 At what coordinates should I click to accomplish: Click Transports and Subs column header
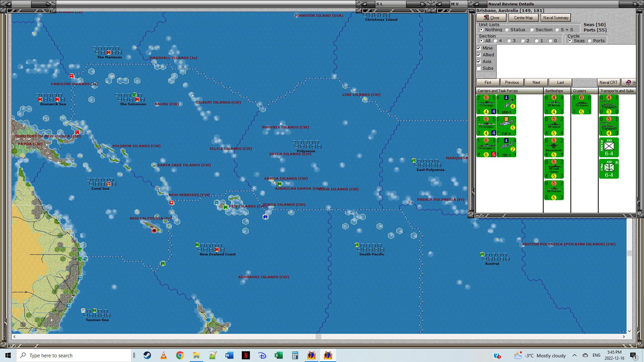click(x=617, y=91)
